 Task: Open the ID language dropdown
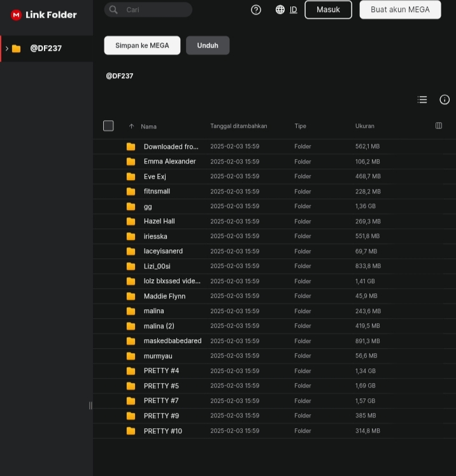pos(294,10)
